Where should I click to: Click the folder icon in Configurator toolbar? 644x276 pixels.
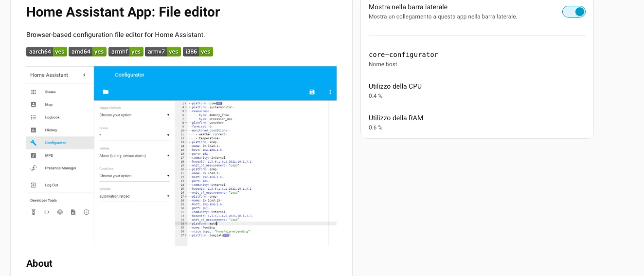[106, 92]
